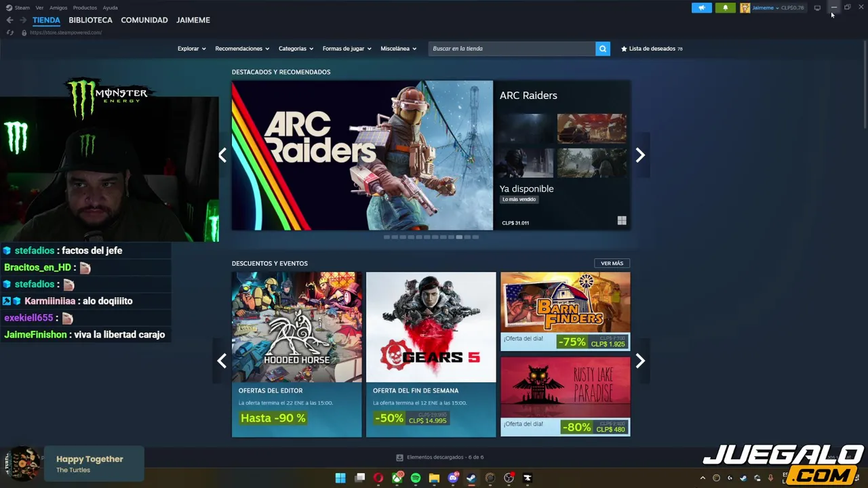Expand the Miscelánea dropdown

tap(398, 49)
